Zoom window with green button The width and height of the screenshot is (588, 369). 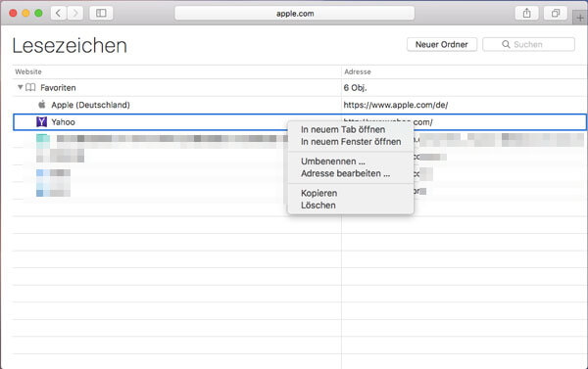point(38,13)
